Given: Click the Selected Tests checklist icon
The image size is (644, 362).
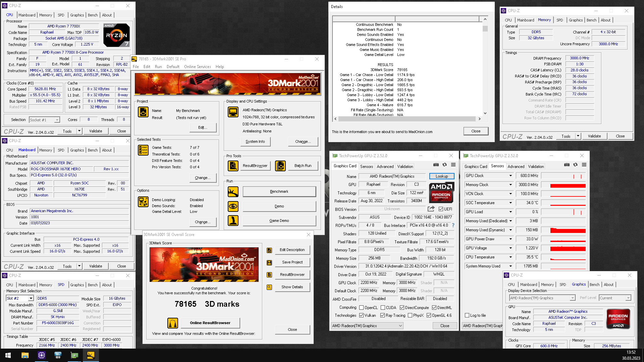Looking at the screenshot, I should [x=143, y=150].
